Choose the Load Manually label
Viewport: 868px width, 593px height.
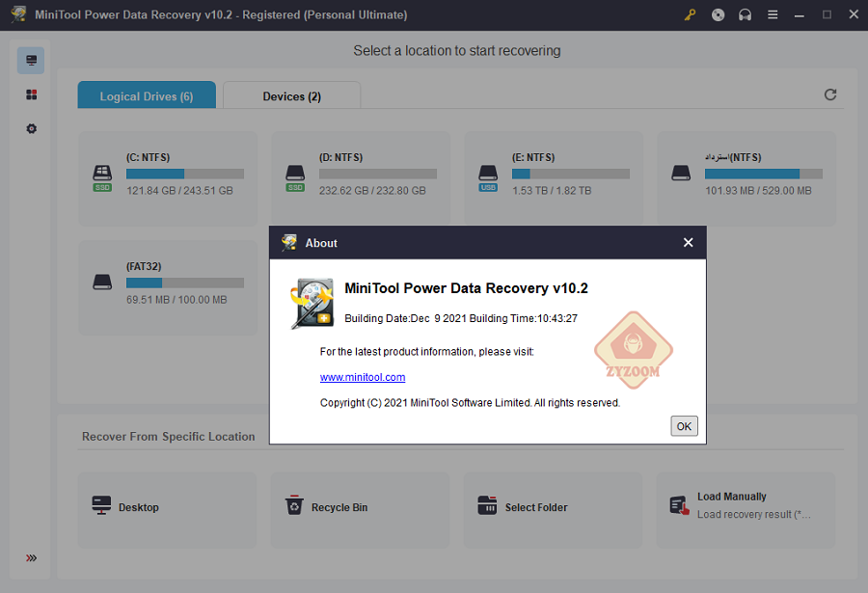tap(731, 497)
